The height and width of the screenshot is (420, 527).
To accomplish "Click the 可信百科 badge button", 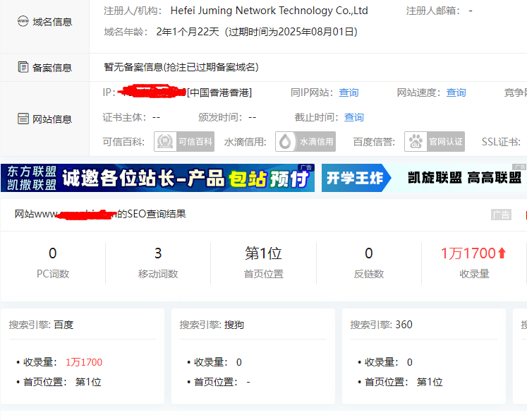I will pos(184,142).
